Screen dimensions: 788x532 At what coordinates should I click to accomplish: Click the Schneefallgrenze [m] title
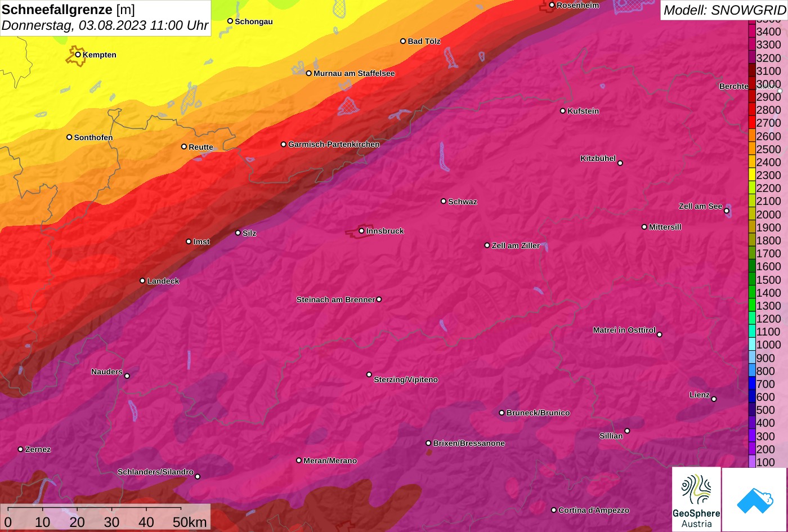pos(68,10)
